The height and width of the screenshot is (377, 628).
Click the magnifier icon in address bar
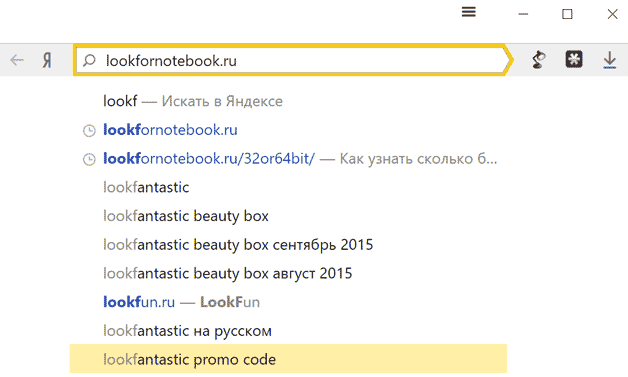point(89,60)
